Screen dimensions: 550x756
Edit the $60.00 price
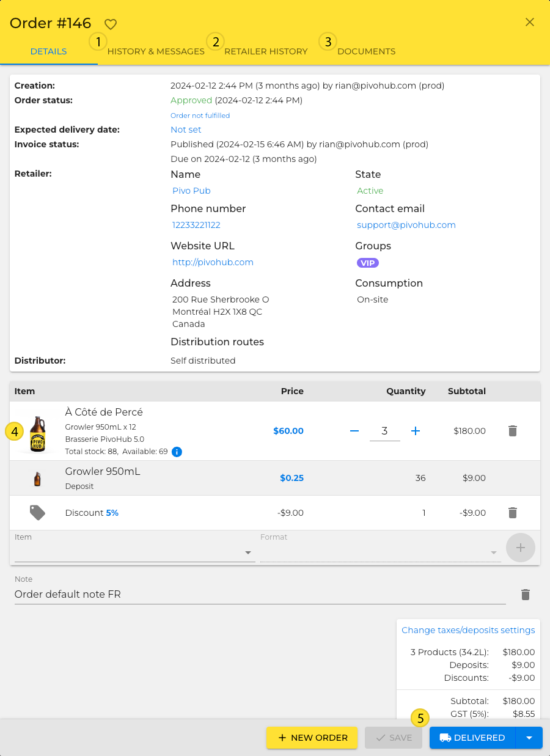tap(288, 431)
